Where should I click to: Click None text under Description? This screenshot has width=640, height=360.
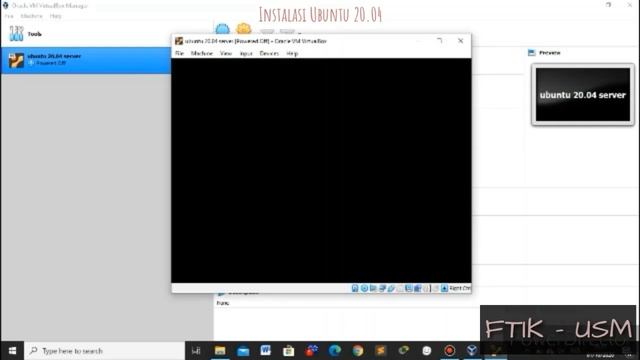tap(223, 303)
